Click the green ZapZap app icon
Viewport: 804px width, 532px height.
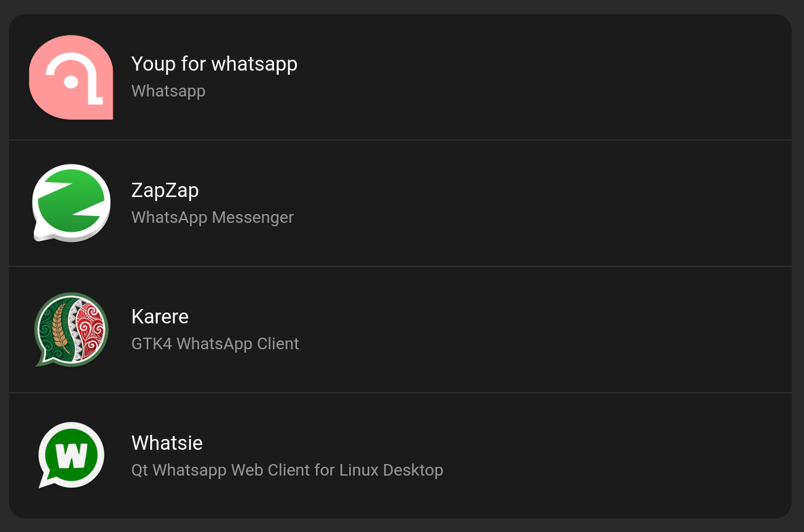pyautogui.click(x=71, y=203)
